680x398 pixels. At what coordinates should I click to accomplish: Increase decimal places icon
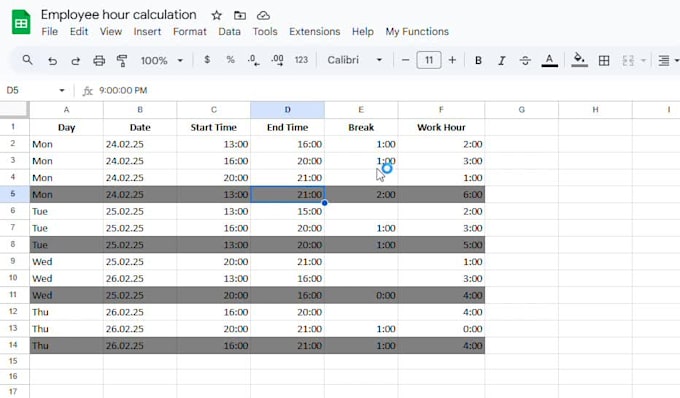pyautogui.click(x=277, y=60)
